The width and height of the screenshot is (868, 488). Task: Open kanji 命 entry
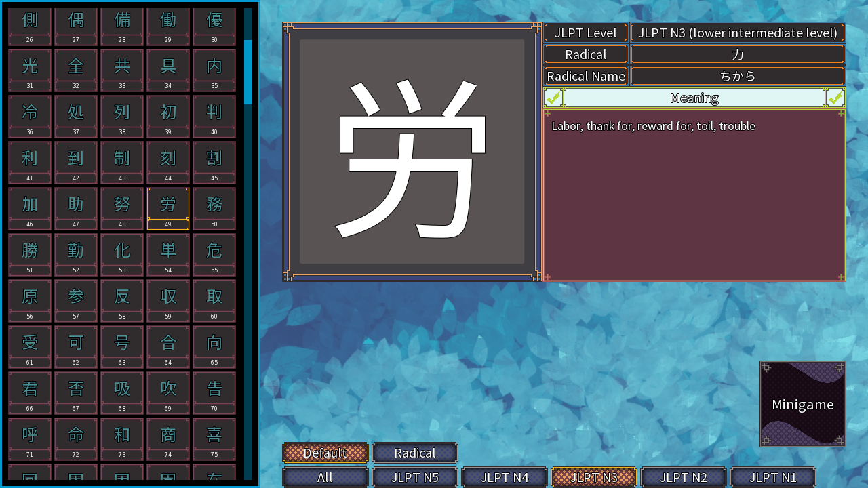coord(76,436)
